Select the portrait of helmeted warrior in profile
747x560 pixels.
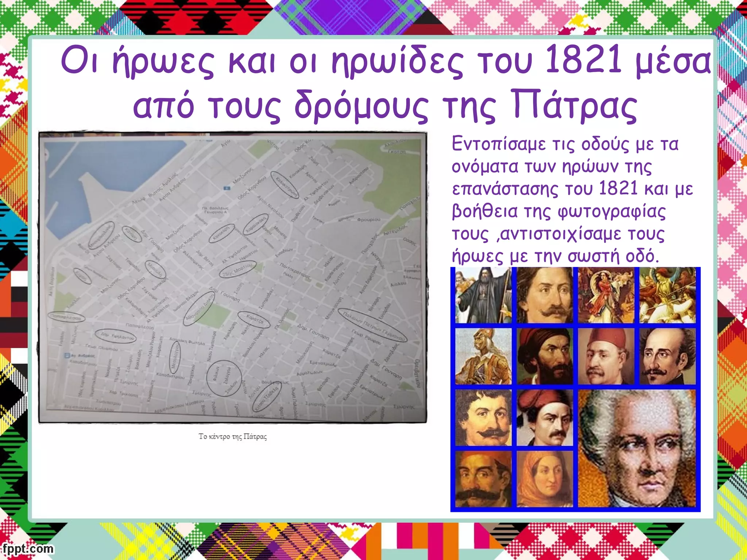tap(483, 356)
